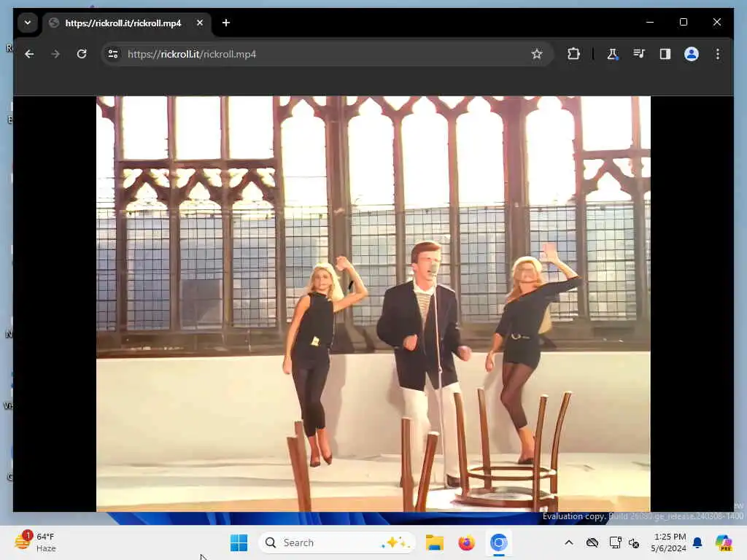Click the address bar URL field
This screenshot has height=560, width=747.
(326, 54)
